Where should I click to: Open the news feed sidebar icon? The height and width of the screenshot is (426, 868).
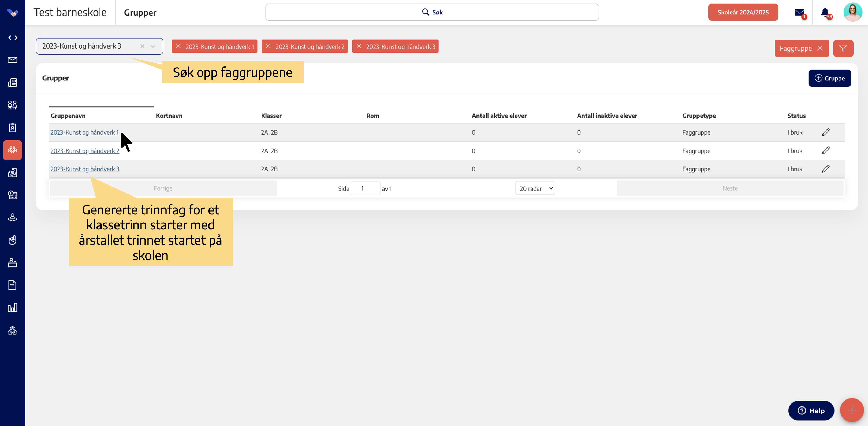point(13,83)
